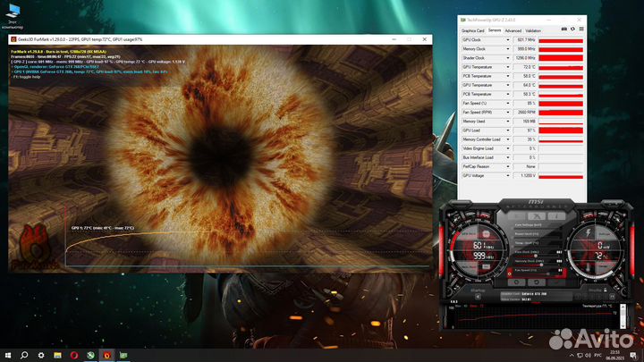Open the Xbox app from the taskbar
644x362 pixels.
coord(90,355)
